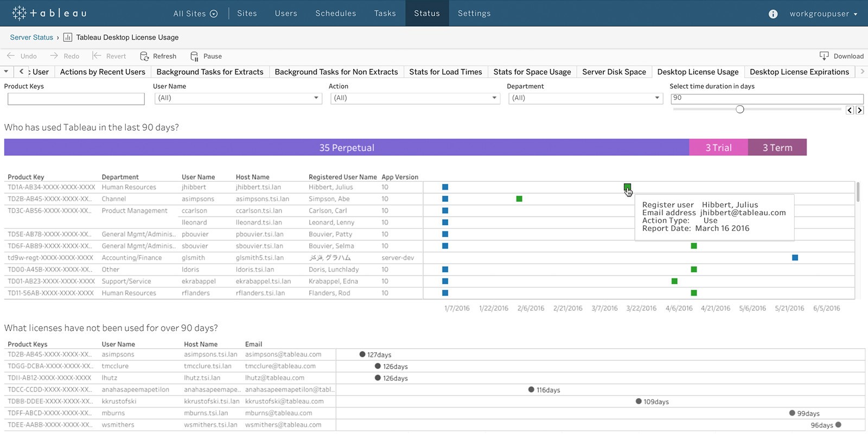Open the Tasks menu
This screenshot has width=868, height=434.
tap(385, 14)
